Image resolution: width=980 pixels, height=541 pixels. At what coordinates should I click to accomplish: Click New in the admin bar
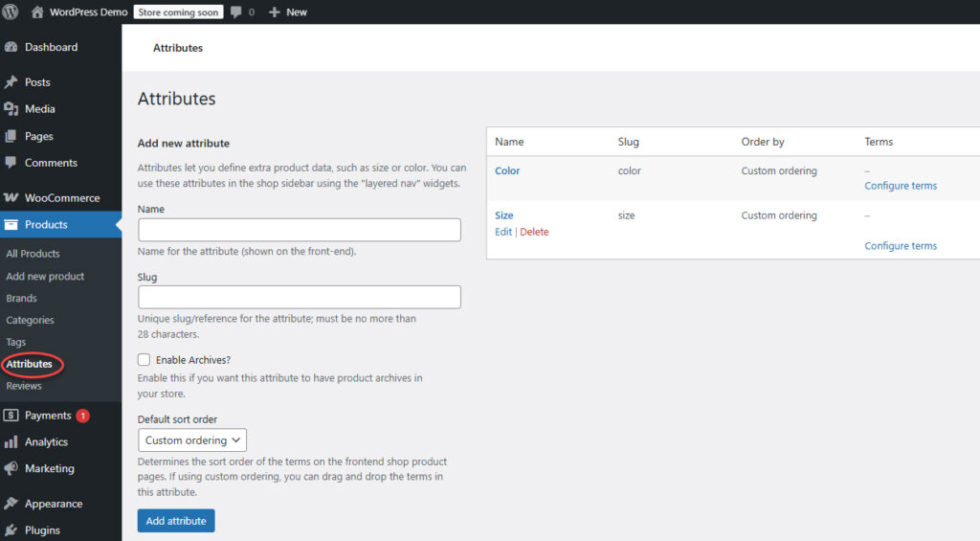[x=297, y=11]
